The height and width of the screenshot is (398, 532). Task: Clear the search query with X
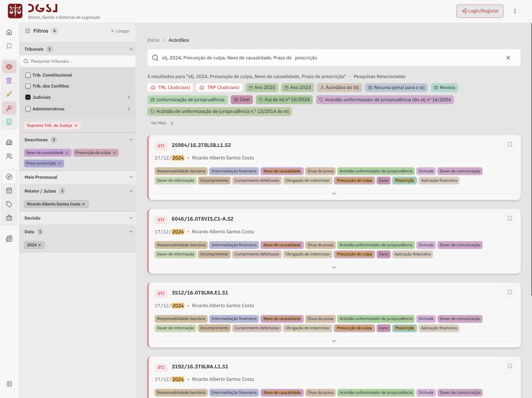(x=508, y=58)
